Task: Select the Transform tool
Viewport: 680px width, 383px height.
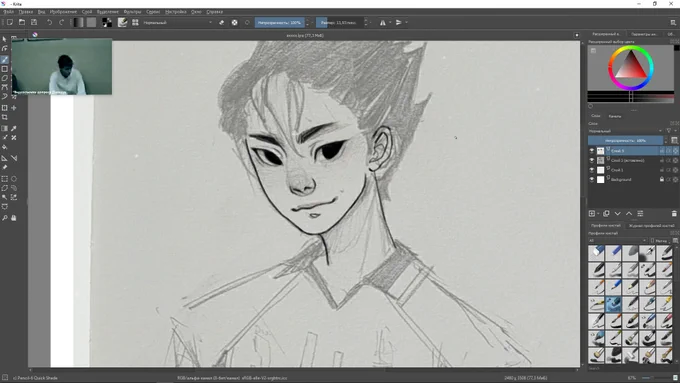Action: click(5, 108)
